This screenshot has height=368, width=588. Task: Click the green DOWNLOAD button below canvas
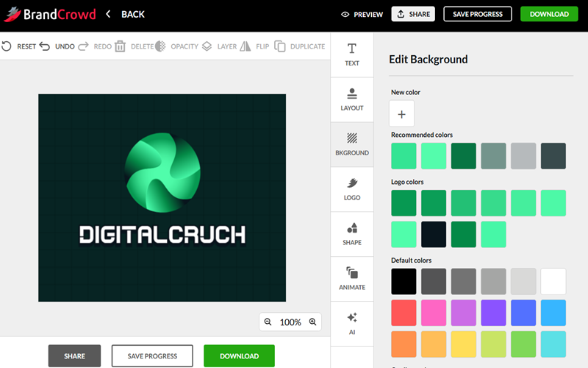[x=240, y=356]
